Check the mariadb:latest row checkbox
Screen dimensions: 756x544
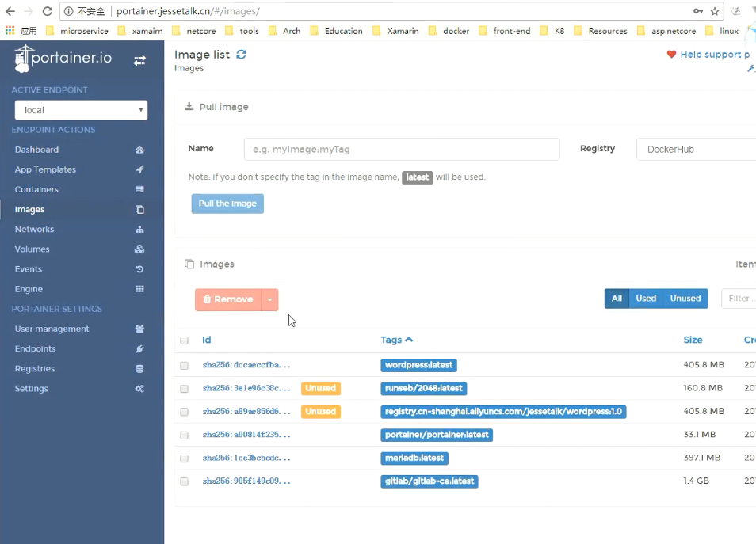pyautogui.click(x=184, y=458)
